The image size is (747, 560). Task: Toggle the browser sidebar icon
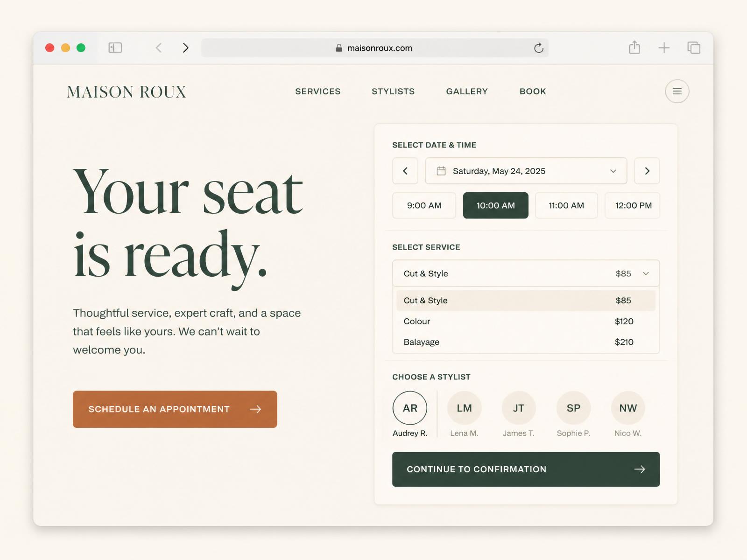point(115,48)
